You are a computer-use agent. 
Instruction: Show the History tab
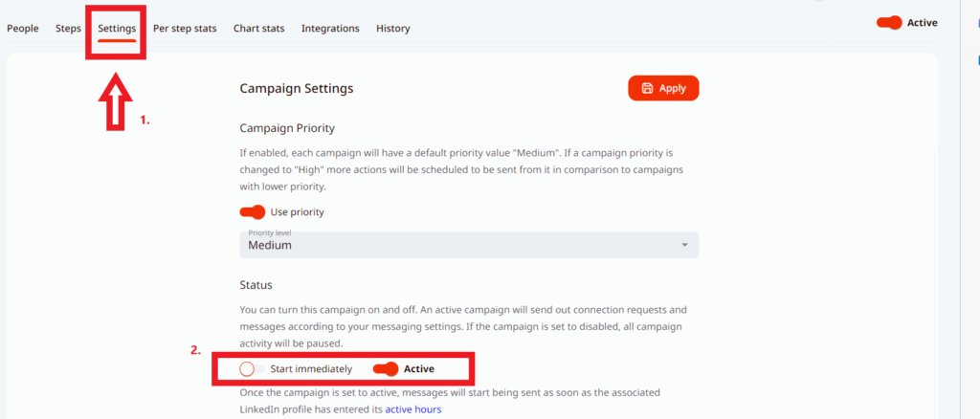click(392, 29)
